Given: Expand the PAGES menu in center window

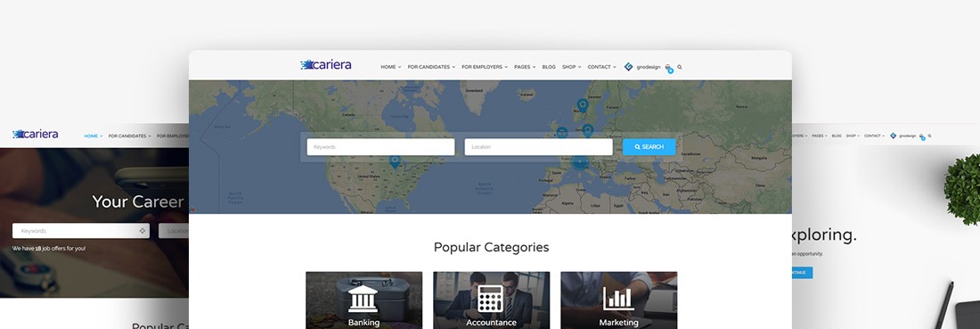Looking at the screenshot, I should coord(525,67).
